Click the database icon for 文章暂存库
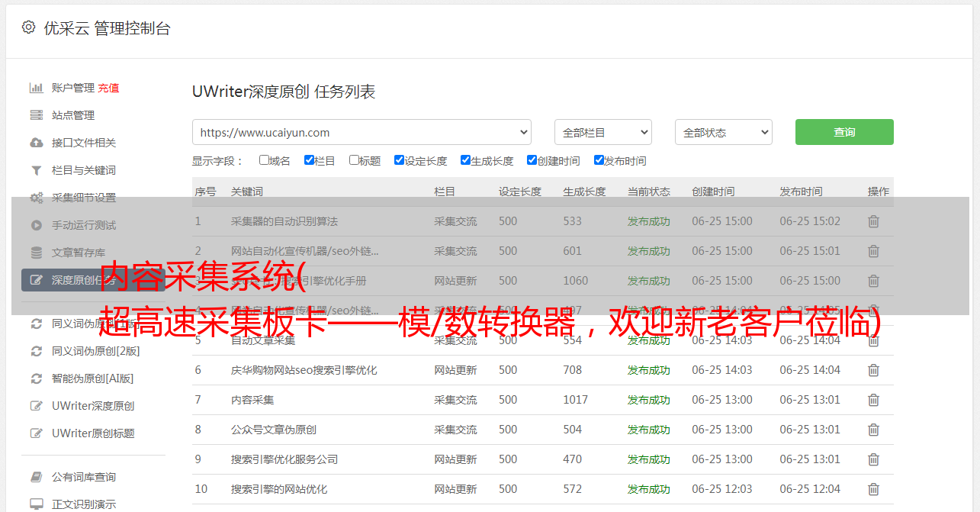 pyautogui.click(x=36, y=253)
